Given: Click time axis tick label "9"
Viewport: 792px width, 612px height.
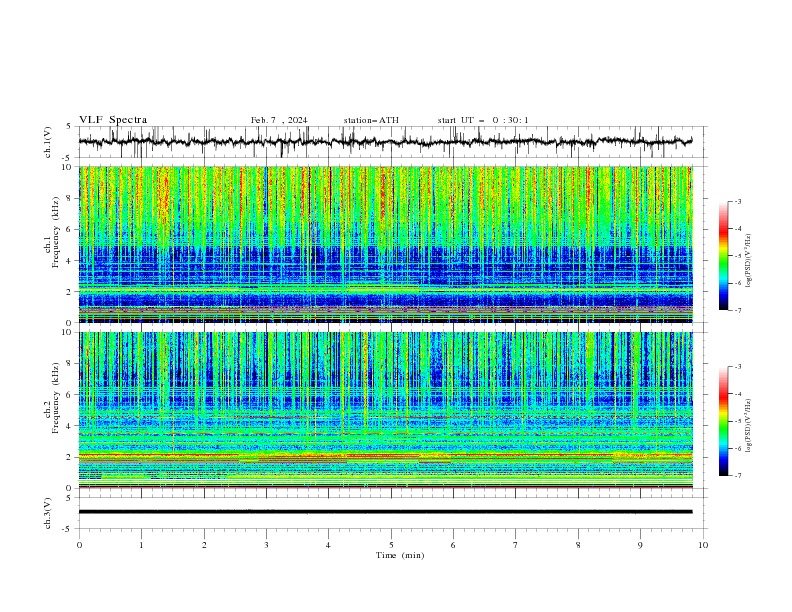Looking at the screenshot, I should pyautogui.click(x=640, y=545).
